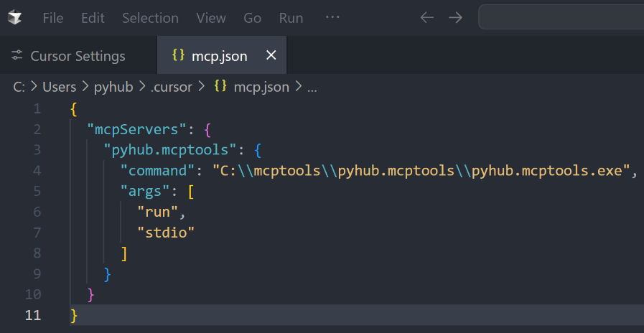644x333 pixels.
Task: Open the Go menu
Action: click(x=252, y=18)
